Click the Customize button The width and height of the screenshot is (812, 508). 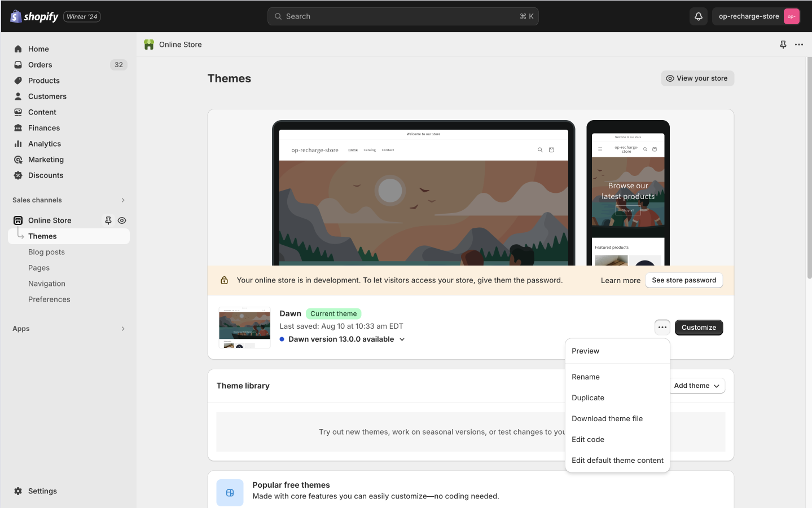pos(699,328)
